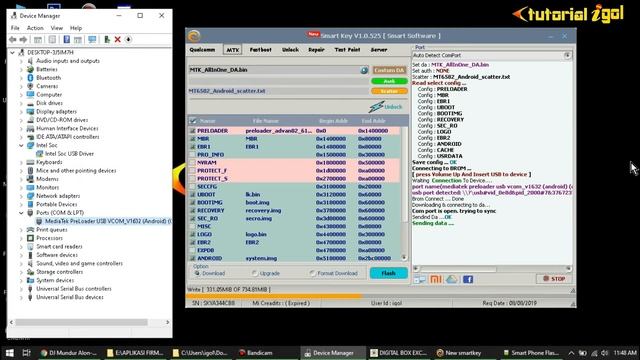Switch to the Test Point tab

347,50
